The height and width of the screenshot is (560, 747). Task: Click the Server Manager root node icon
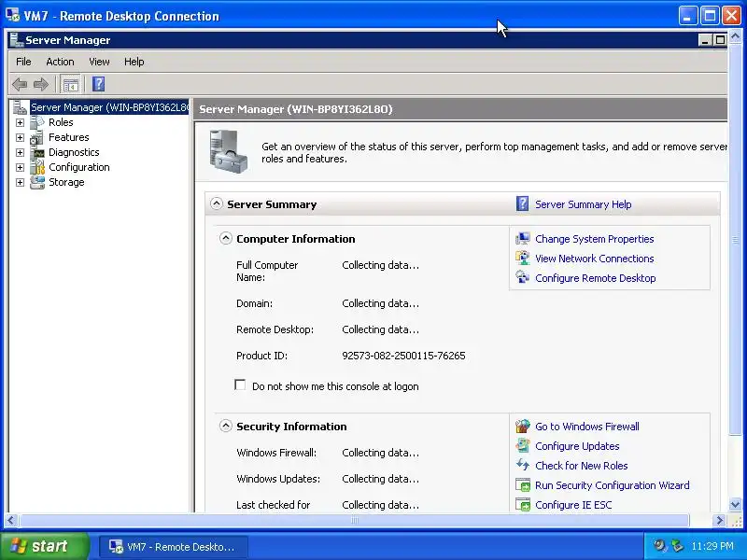[21, 107]
